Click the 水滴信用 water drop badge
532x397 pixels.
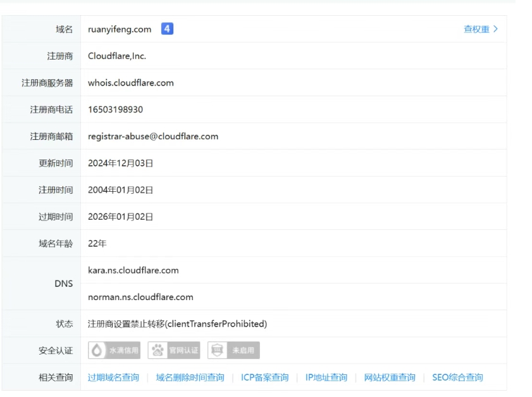(114, 350)
